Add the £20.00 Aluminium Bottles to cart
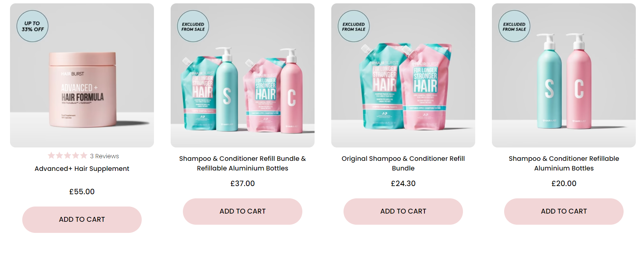The width and height of the screenshot is (644, 260). coord(564,211)
